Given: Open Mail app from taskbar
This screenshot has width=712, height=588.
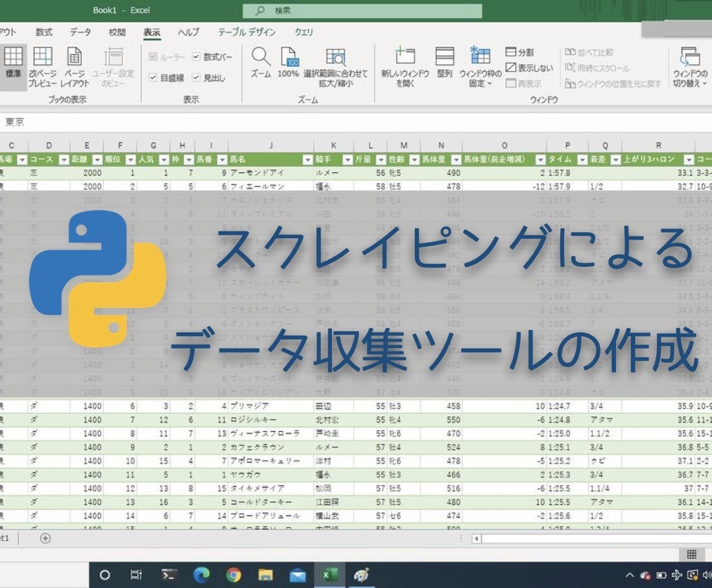Looking at the screenshot, I should [298, 576].
